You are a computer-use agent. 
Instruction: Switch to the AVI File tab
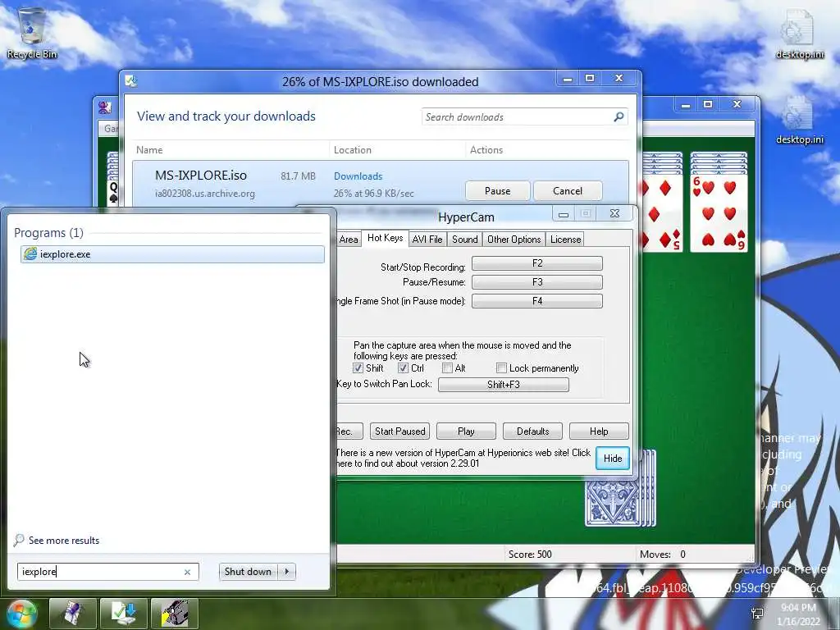click(x=427, y=240)
